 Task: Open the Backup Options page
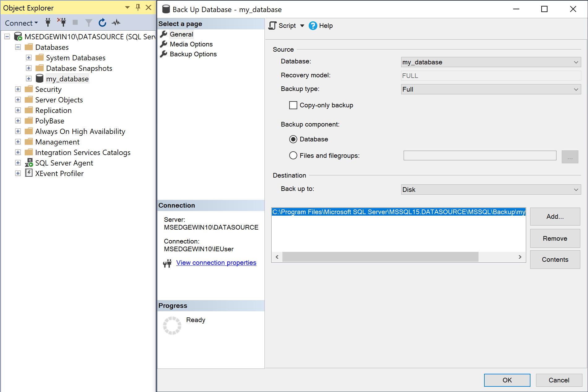pos(193,54)
